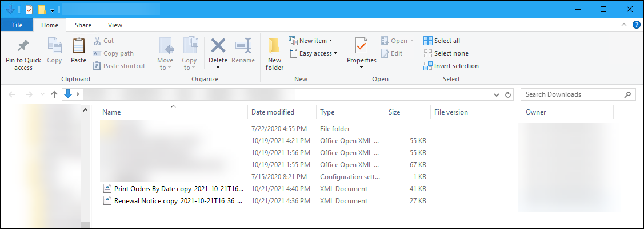Sort by the Owner column header
This screenshot has width=644, height=229.
click(x=567, y=112)
